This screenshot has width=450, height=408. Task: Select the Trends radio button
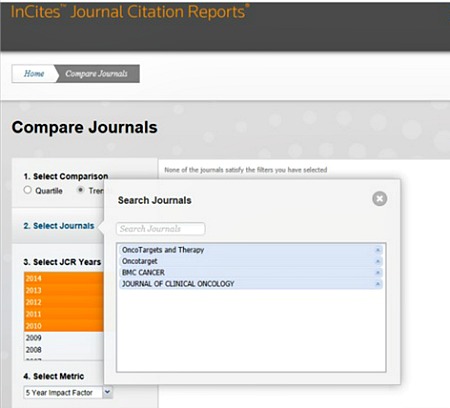pyautogui.click(x=80, y=190)
